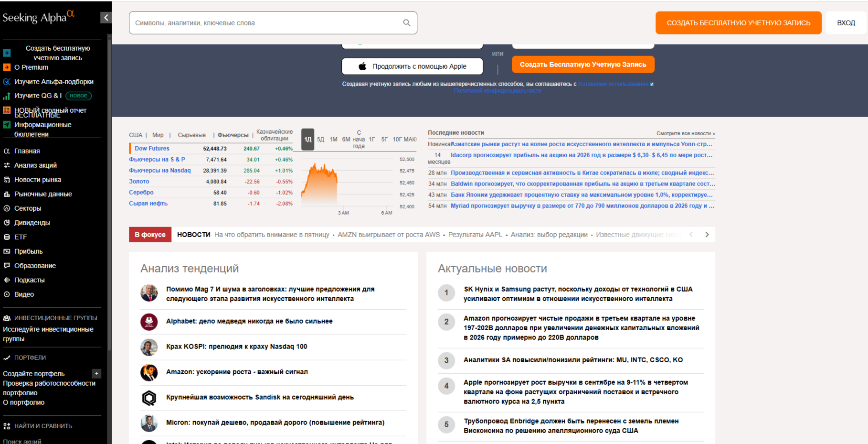Switch chart to 1М range
The width and height of the screenshot is (868, 444).
(333, 140)
